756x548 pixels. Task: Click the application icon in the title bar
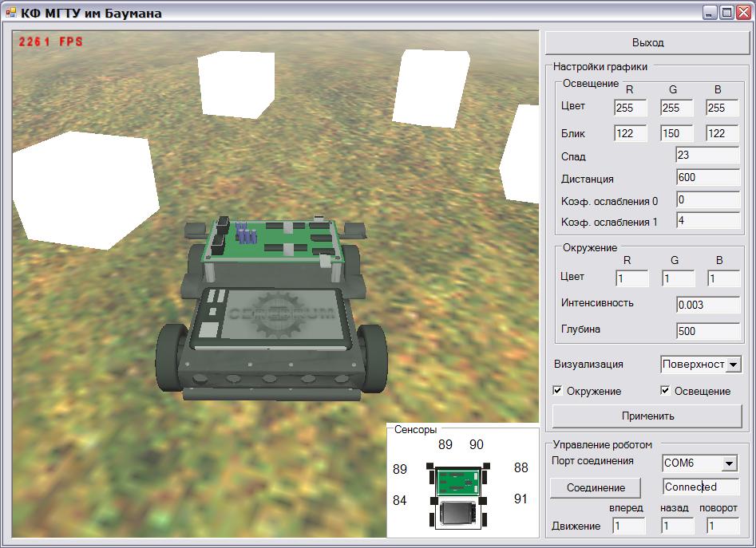pos(11,13)
